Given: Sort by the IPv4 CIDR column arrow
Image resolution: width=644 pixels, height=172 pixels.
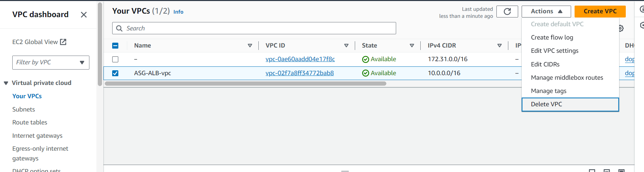Looking at the screenshot, I should point(500,45).
